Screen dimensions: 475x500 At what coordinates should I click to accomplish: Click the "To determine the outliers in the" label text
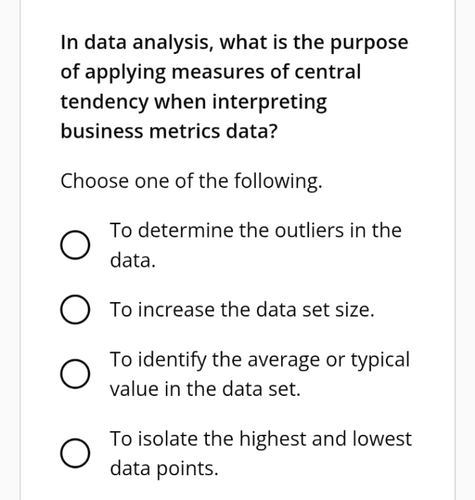[x=256, y=230]
